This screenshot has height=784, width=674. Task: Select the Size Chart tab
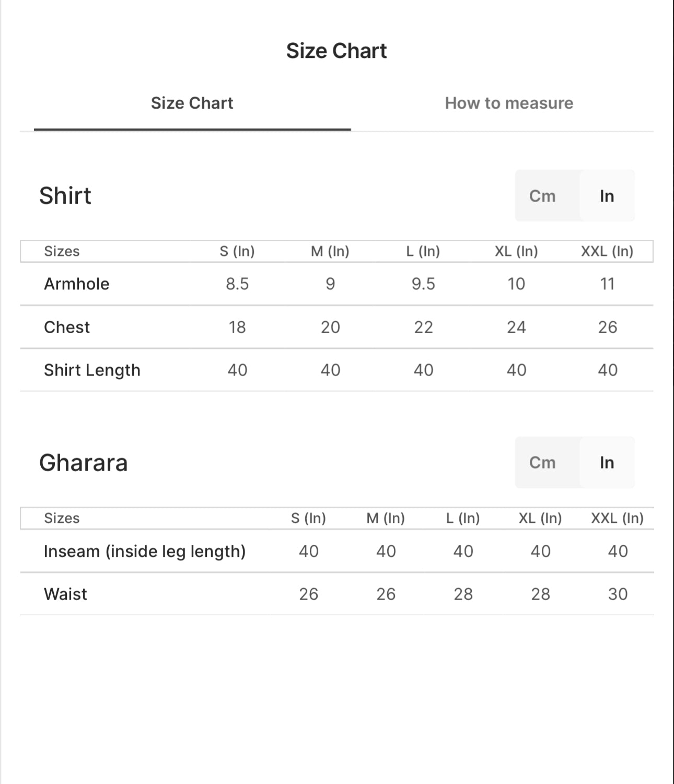[x=192, y=103]
